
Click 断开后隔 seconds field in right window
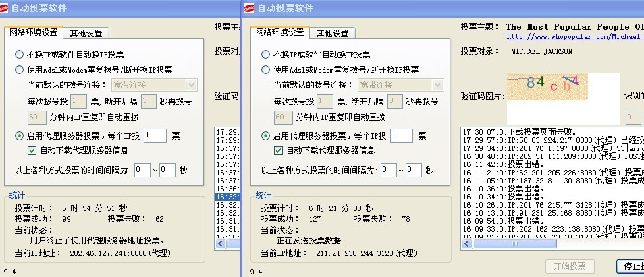(395, 101)
